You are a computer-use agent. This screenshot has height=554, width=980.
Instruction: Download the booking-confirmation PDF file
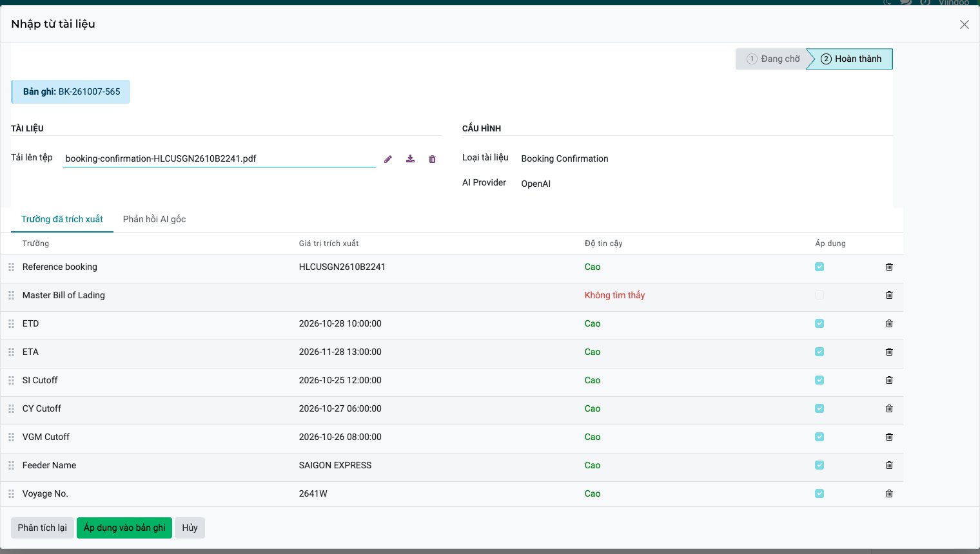[410, 159]
